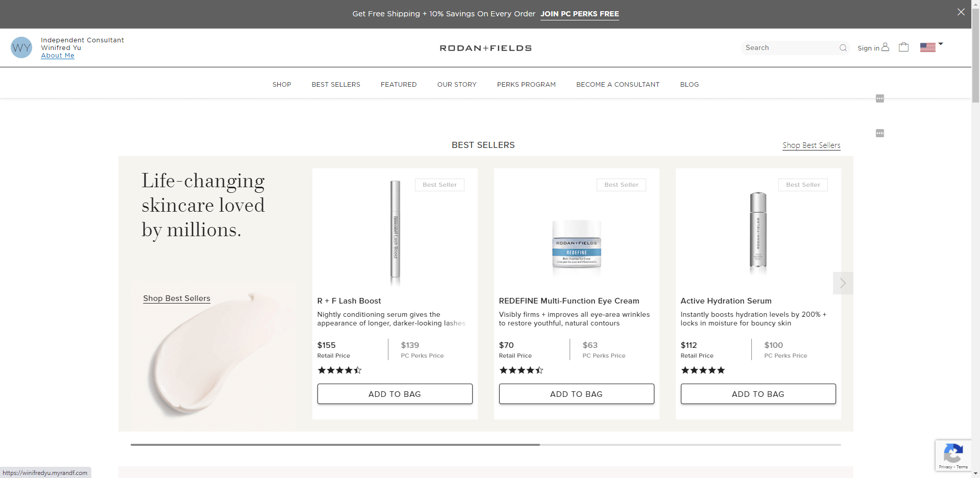Image resolution: width=980 pixels, height=478 pixels.
Task: Open REDEFINE Eye Cream product image
Action: pyautogui.click(x=576, y=244)
